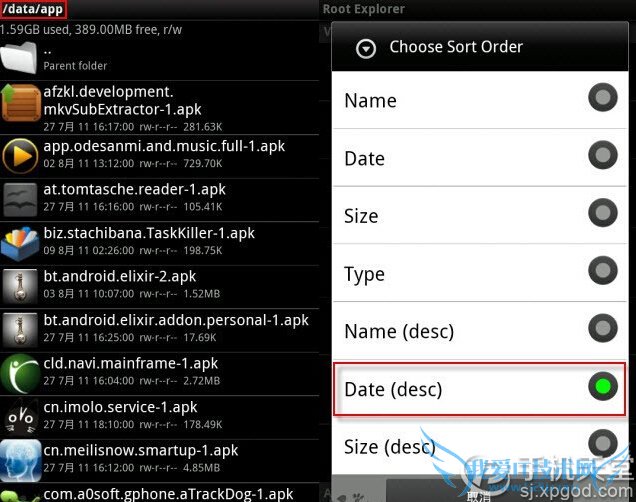The width and height of the screenshot is (636, 502).
Task: Click the cld navi mainframe icon
Action: tap(20, 373)
